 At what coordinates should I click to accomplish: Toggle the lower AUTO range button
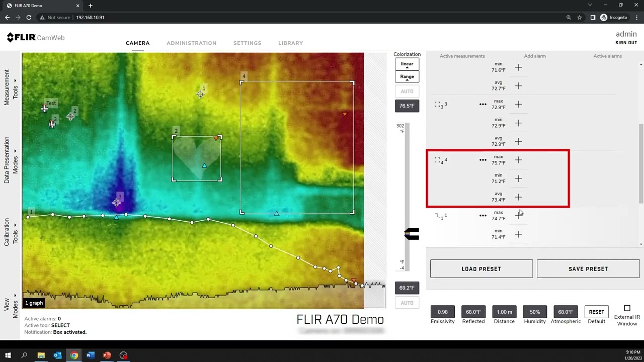pyautogui.click(x=407, y=303)
